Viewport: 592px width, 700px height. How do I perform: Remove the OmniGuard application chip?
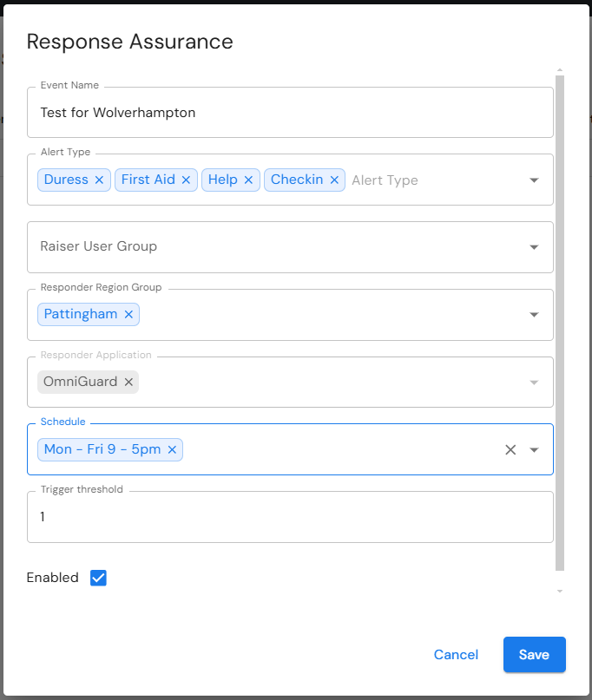[128, 383]
